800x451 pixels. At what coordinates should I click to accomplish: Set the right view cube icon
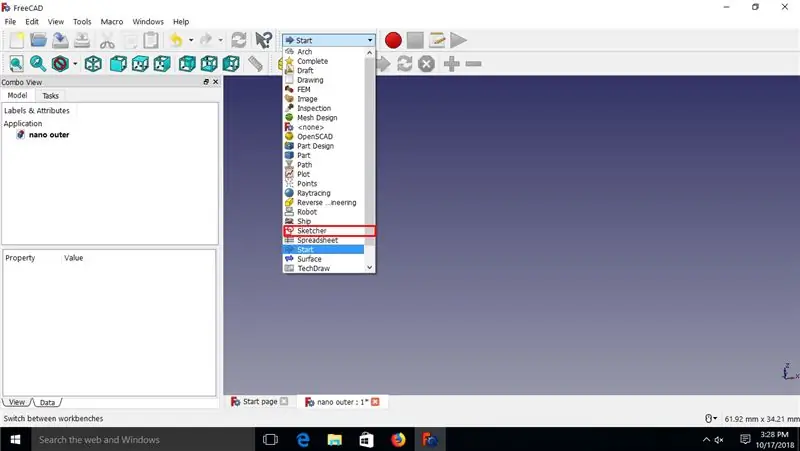click(x=162, y=64)
